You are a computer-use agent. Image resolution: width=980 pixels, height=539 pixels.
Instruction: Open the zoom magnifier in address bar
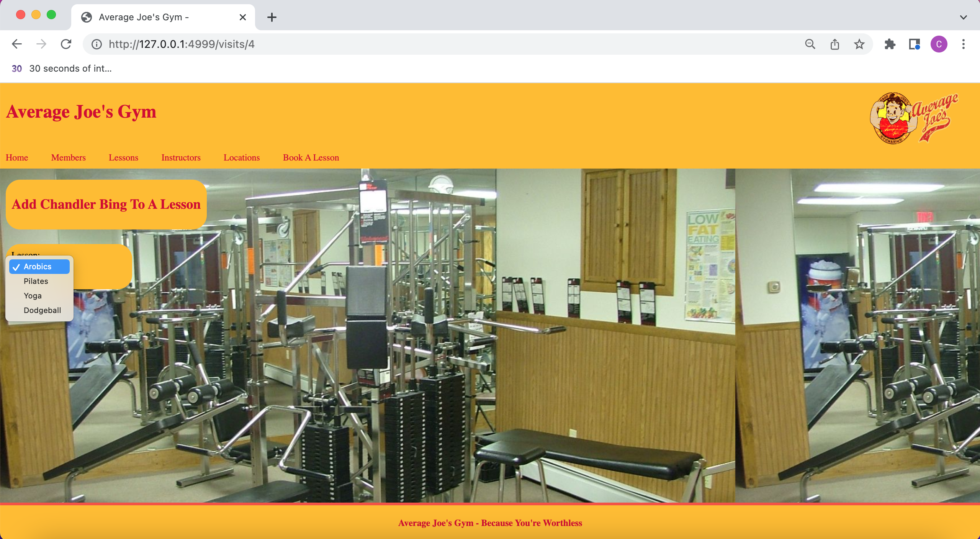pos(810,44)
